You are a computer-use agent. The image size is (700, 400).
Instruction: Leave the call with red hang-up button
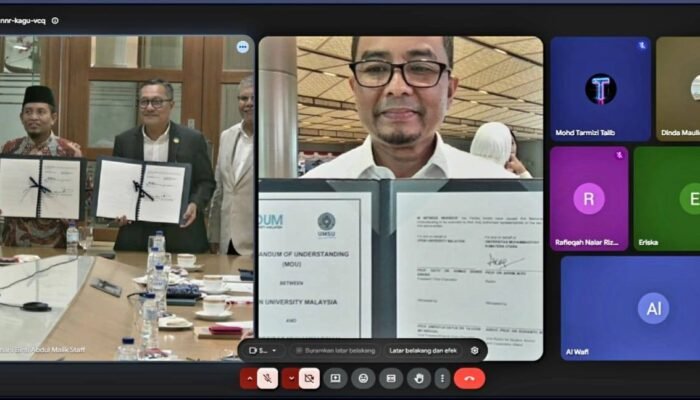pos(469,379)
